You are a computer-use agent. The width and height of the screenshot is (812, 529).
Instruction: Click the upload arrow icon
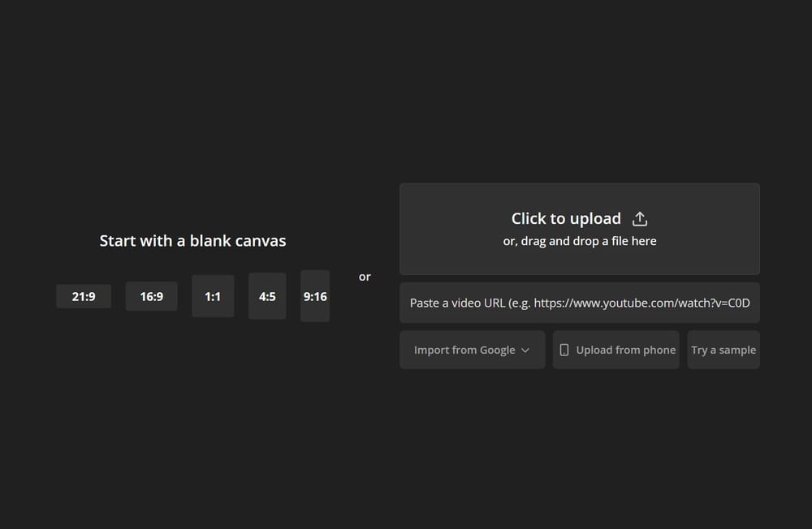click(x=639, y=218)
